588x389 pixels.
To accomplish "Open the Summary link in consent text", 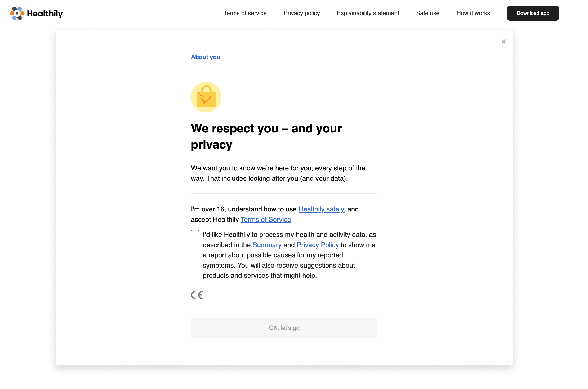I will tap(267, 245).
